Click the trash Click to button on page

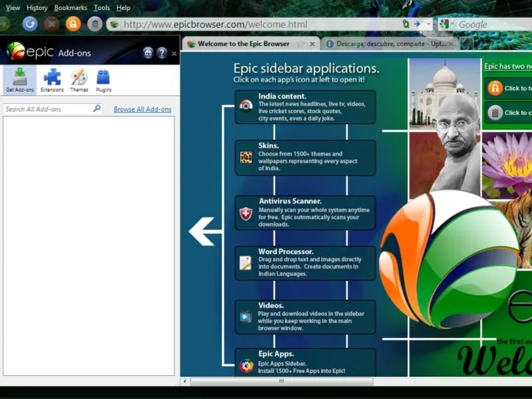coord(508,112)
